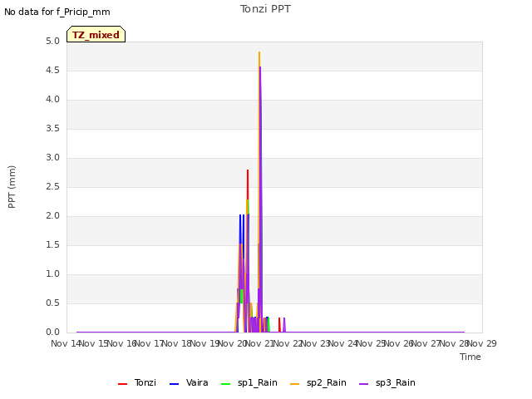Toggle the Tonzi legend entry
Screen dimensions: 532x399
click(137, 382)
